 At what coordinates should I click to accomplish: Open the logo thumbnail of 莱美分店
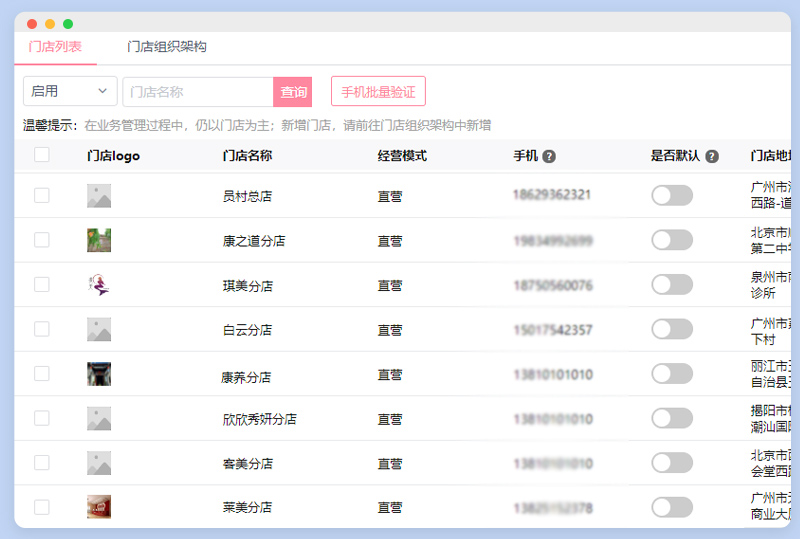(x=99, y=507)
